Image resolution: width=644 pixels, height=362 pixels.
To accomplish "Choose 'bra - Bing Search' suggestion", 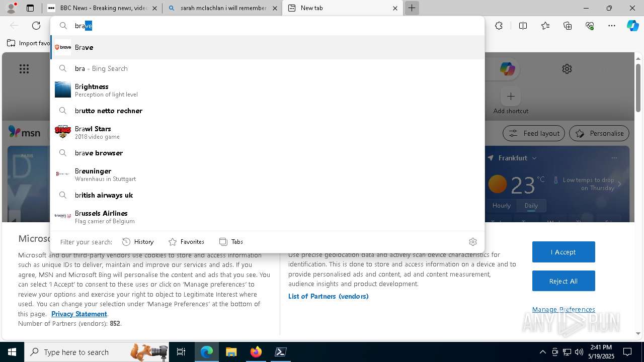I will pos(267,68).
